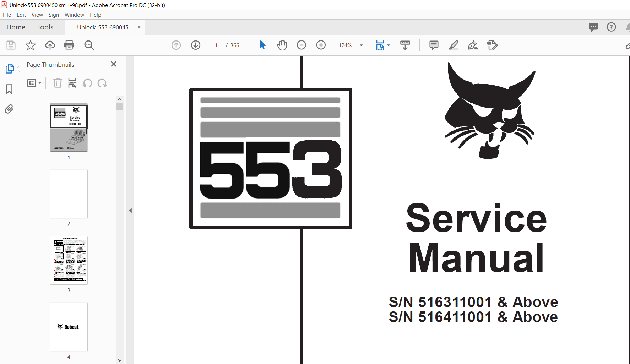
Task: Switch to the Home tab
Action: click(x=16, y=27)
